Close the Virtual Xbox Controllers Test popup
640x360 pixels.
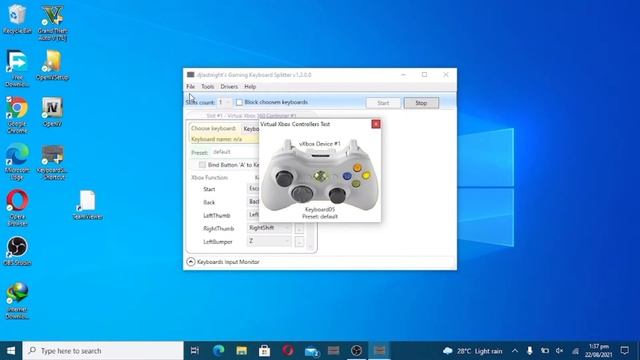pos(376,124)
